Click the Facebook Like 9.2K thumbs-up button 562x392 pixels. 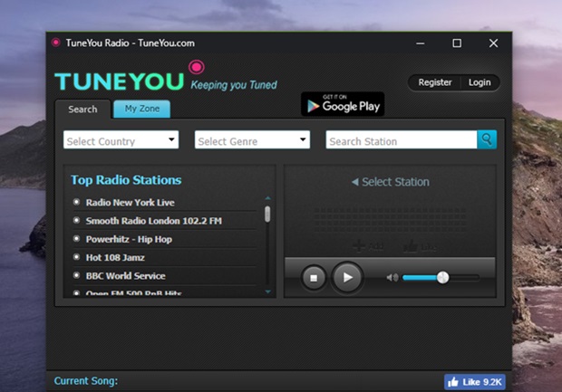click(x=475, y=382)
